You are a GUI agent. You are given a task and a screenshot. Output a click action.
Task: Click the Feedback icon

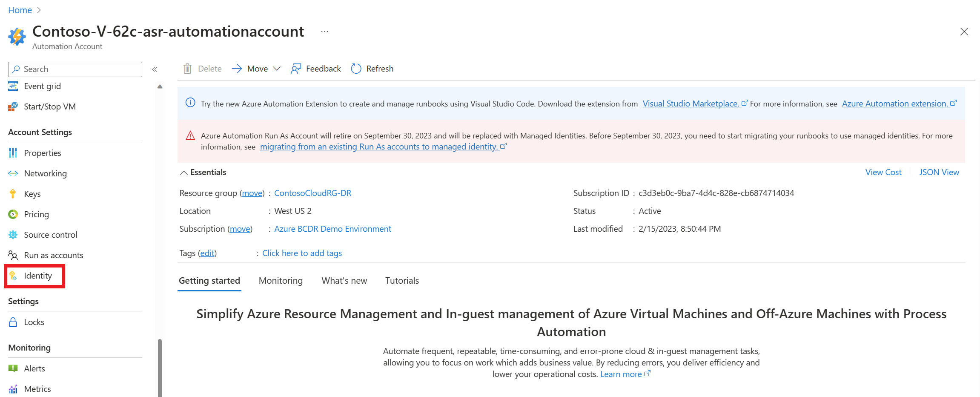(296, 69)
